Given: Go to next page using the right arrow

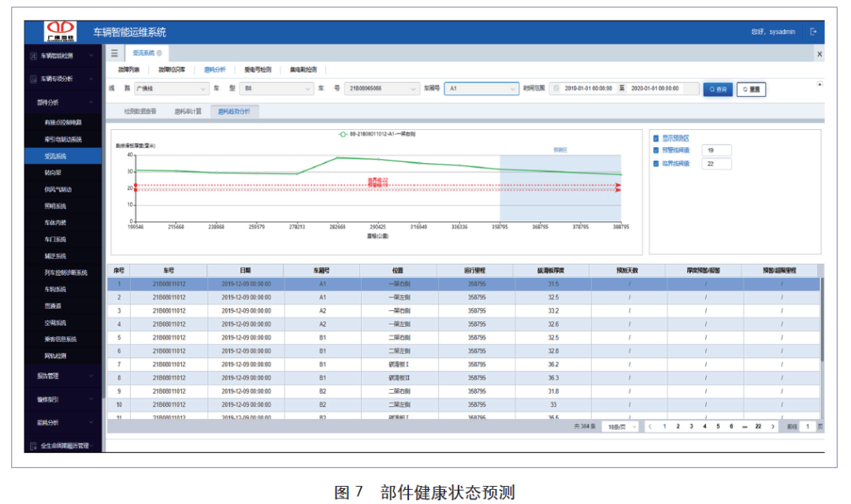Looking at the screenshot, I should point(772,426).
